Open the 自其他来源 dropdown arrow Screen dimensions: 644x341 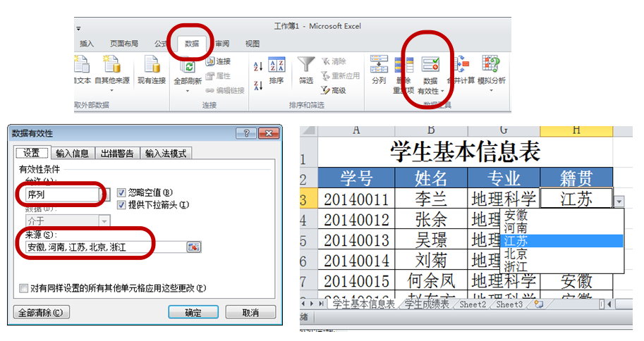point(111,91)
